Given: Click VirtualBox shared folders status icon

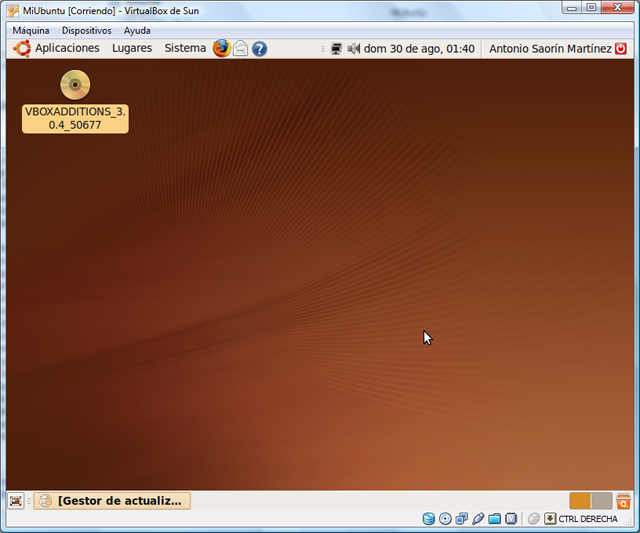Looking at the screenshot, I should click(x=494, y=519).
